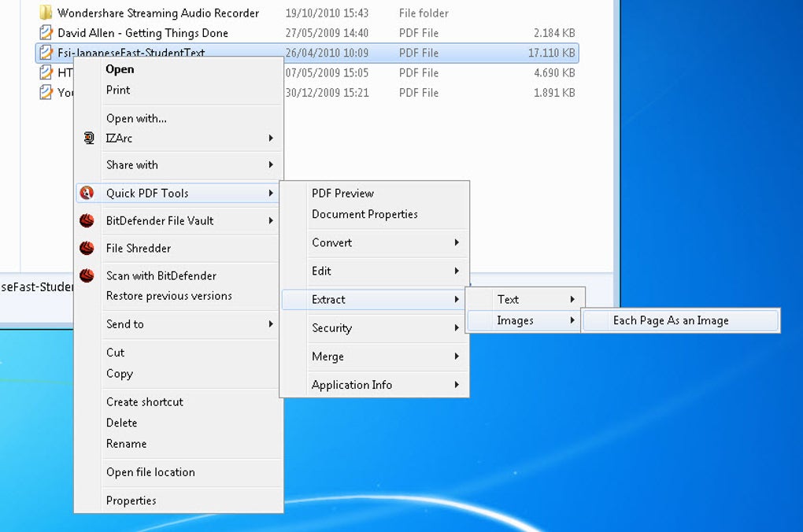Expand the Share with submenu arrow
This screenshot has width=803, height=532.
pos(271,164)
